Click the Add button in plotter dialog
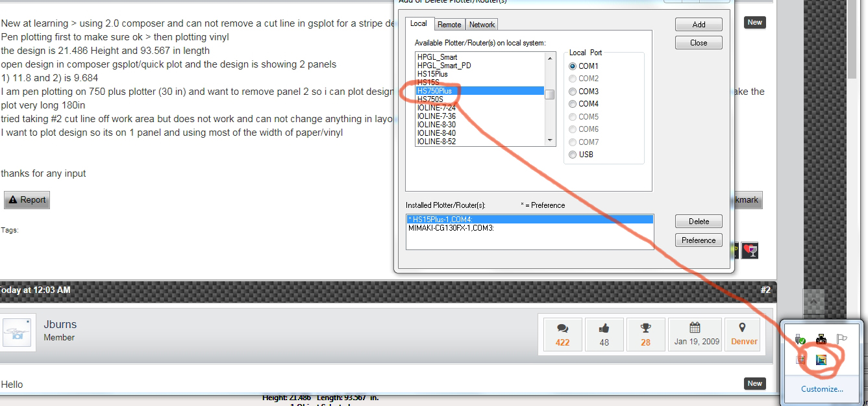868x406 pixels. click(x=699, y=25)
